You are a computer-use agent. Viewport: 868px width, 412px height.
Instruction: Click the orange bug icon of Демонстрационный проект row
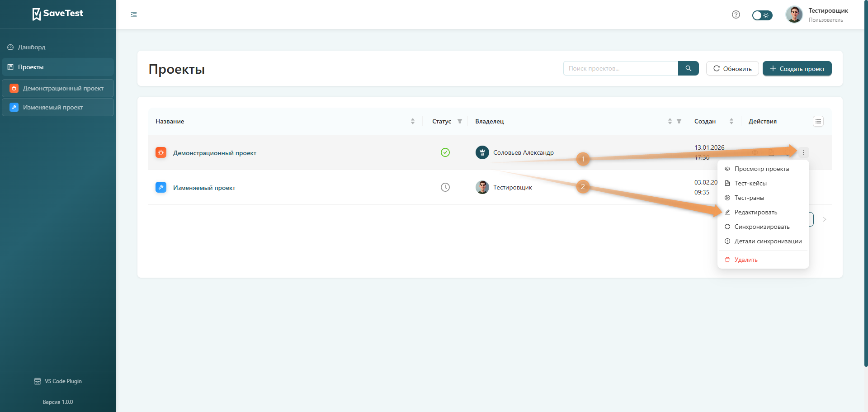161,153
